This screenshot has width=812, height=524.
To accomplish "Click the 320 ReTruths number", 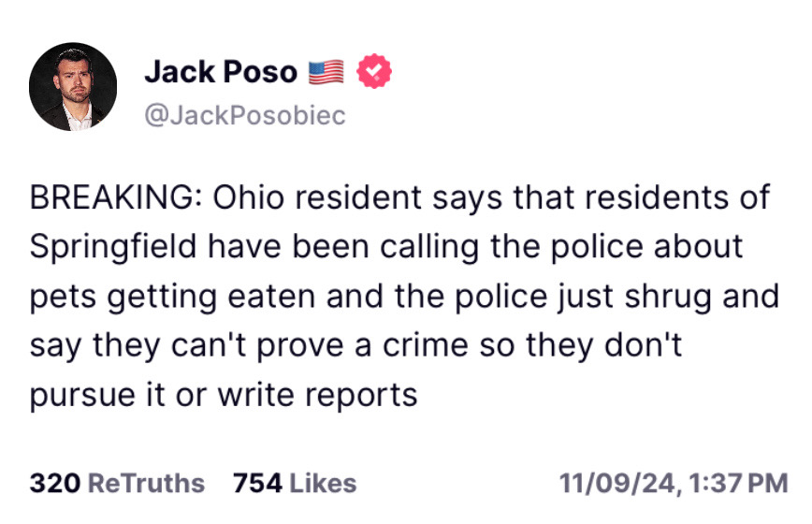I will (54, 483).
